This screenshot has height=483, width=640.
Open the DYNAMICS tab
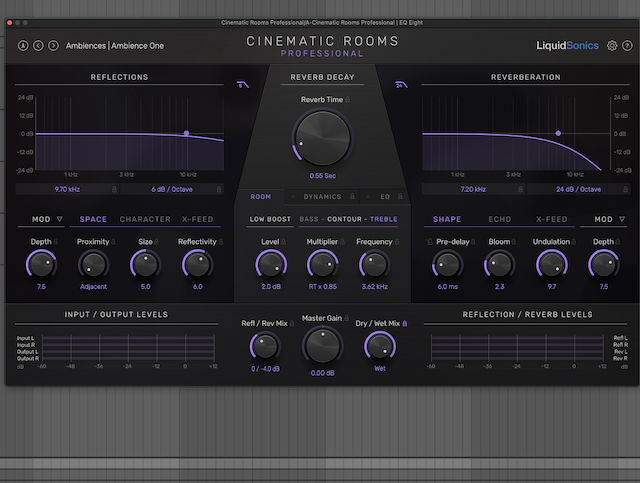click(322, 197)
